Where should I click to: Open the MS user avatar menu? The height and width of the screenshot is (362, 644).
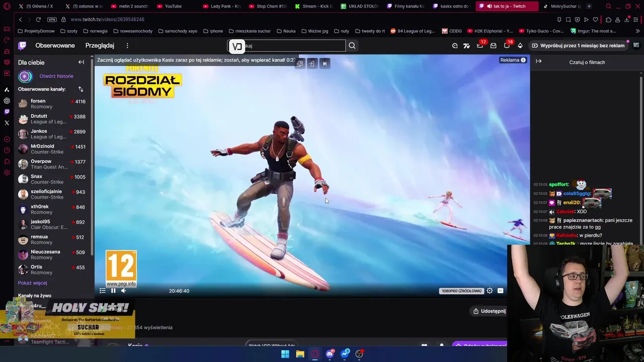point(636,45)
